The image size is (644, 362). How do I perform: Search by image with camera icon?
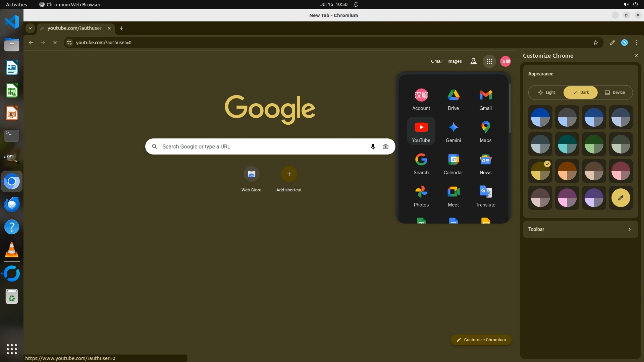pyautogui.click(x=385, y=146)
